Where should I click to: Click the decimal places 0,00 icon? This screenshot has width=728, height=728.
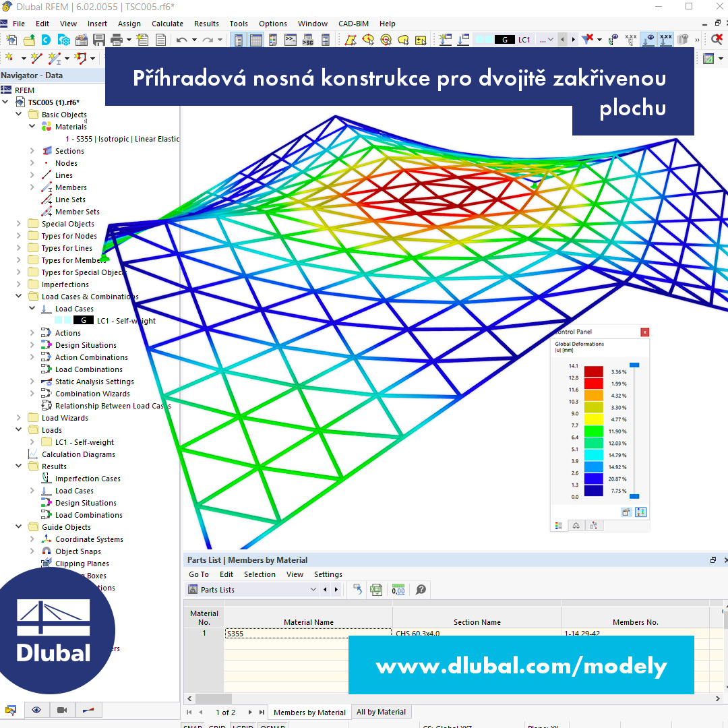pyautogui.click(x=398, y=590)
